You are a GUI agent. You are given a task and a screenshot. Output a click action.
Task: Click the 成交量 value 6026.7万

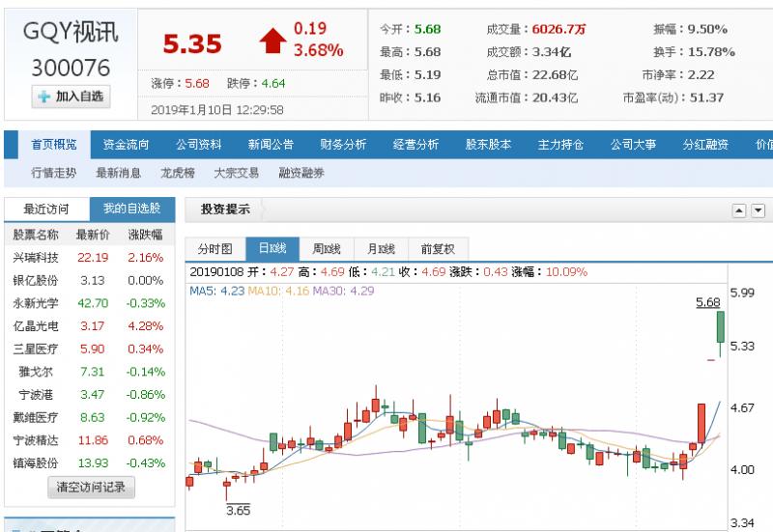[558, 29]
